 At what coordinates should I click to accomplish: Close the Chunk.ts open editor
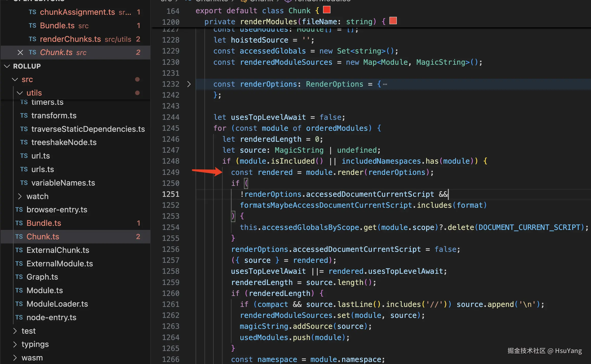pyautogui.click(x=20, y=53)
